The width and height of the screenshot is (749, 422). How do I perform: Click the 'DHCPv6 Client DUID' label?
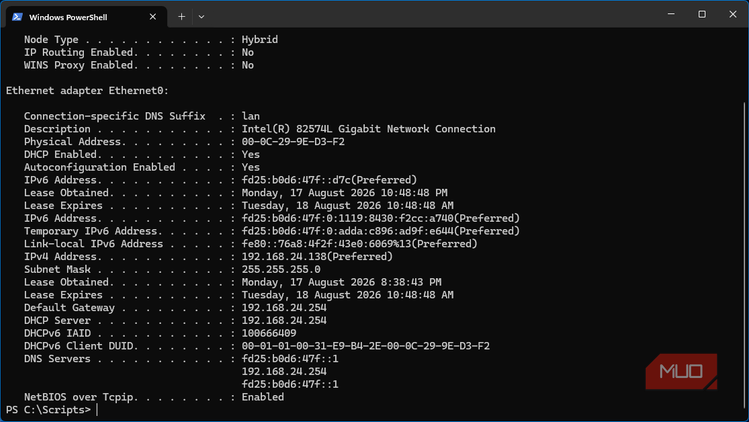coord(78,346)
